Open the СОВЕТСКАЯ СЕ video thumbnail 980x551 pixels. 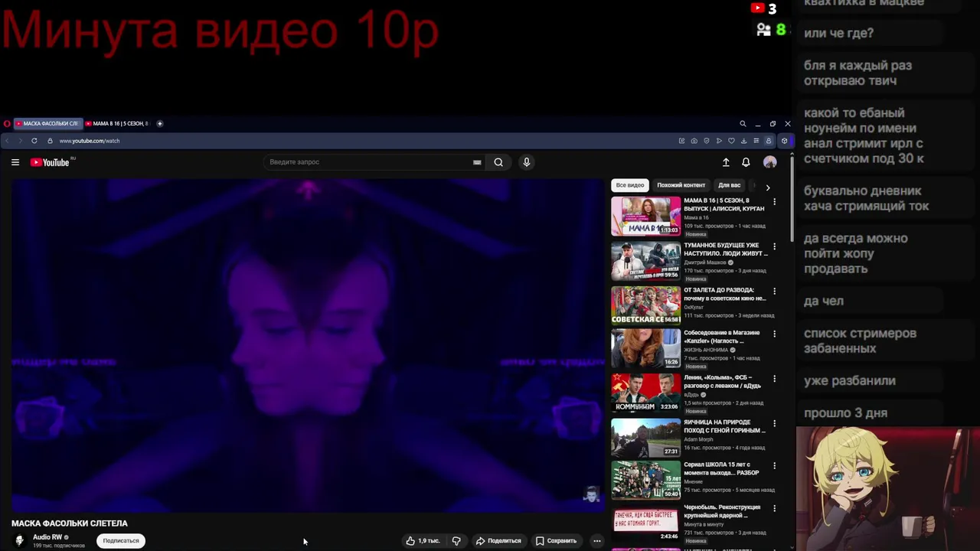(645, 305)
